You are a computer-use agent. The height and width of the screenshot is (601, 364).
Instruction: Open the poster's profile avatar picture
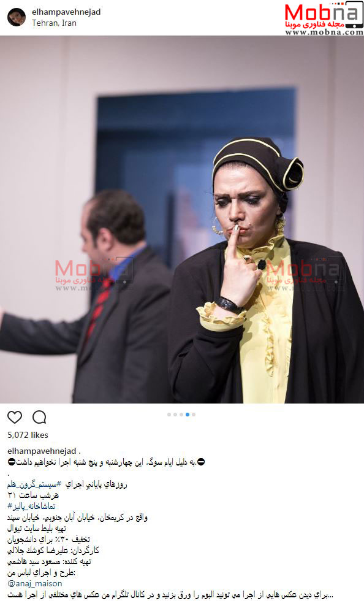click(x=17, y=17)
